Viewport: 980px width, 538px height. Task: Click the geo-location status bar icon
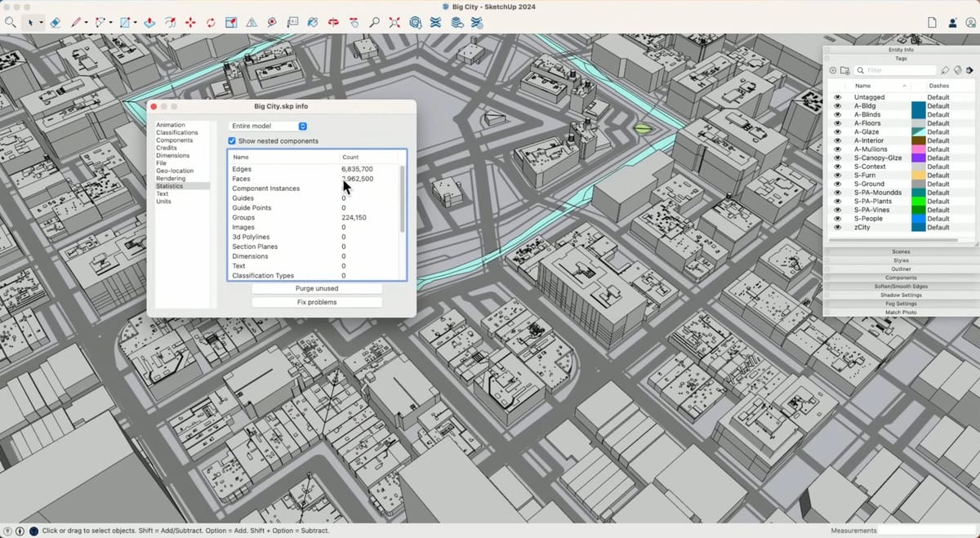click(x=8, y=531)
